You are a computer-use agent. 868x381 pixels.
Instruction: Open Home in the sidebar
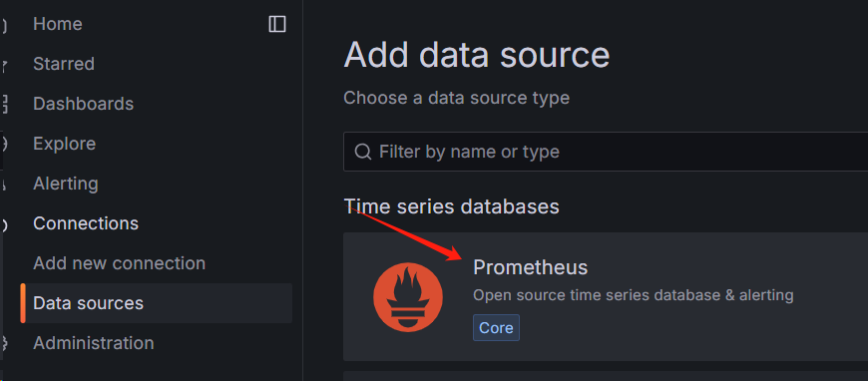point(58,24)
